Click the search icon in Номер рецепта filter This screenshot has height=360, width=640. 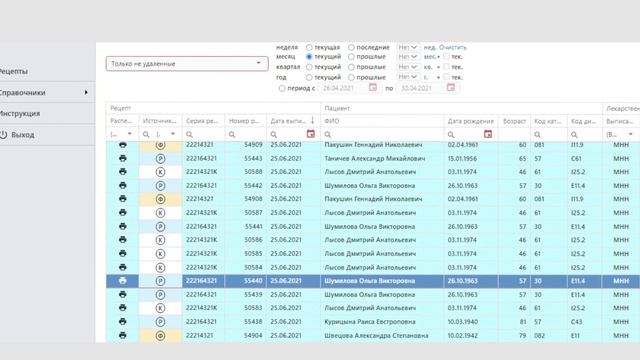232,135
